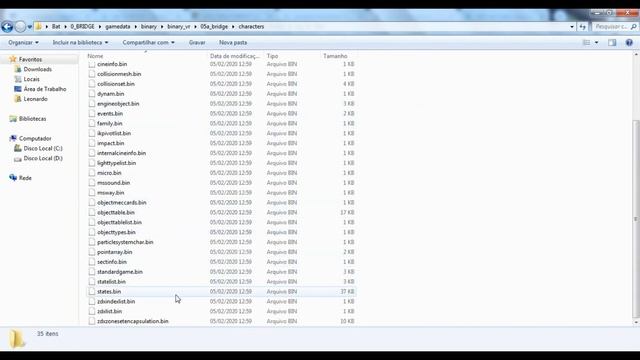Select the 'binary_vr' breadcrumb segment
This screenshot has width=640, height=360.
[179, 27]
